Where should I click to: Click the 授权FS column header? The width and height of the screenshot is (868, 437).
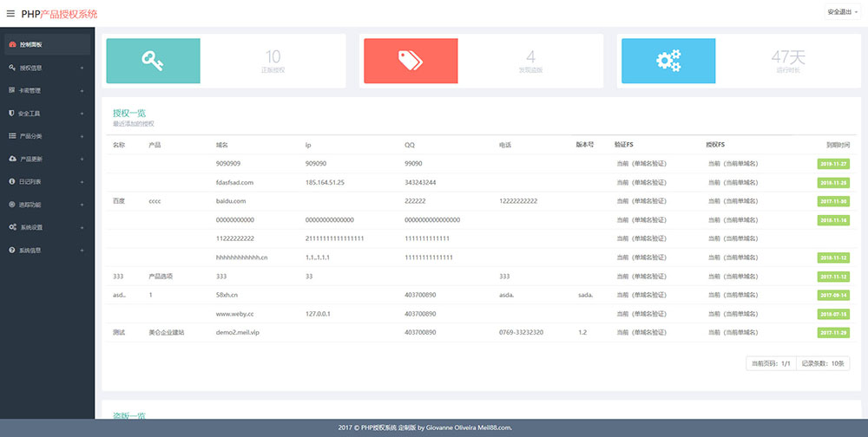click(x=715, y=145)
